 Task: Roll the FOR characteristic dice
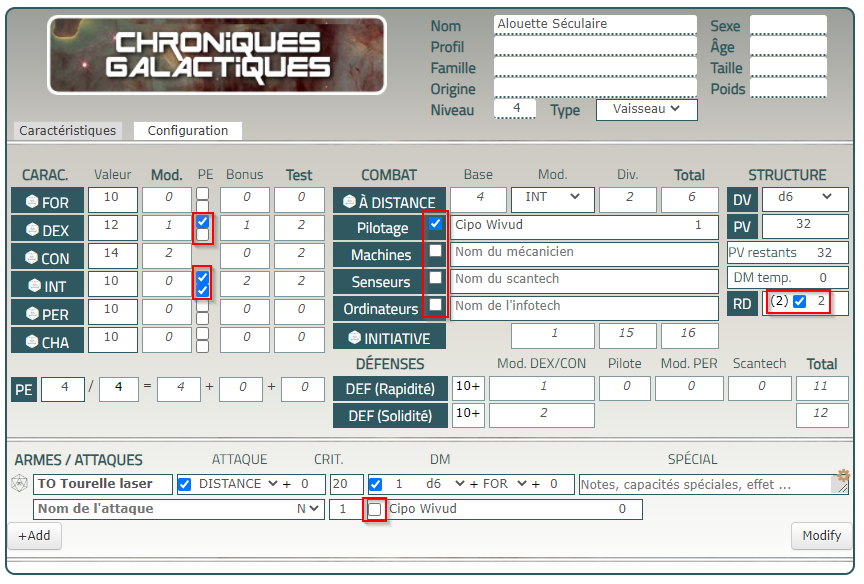[x=46, y=202]
